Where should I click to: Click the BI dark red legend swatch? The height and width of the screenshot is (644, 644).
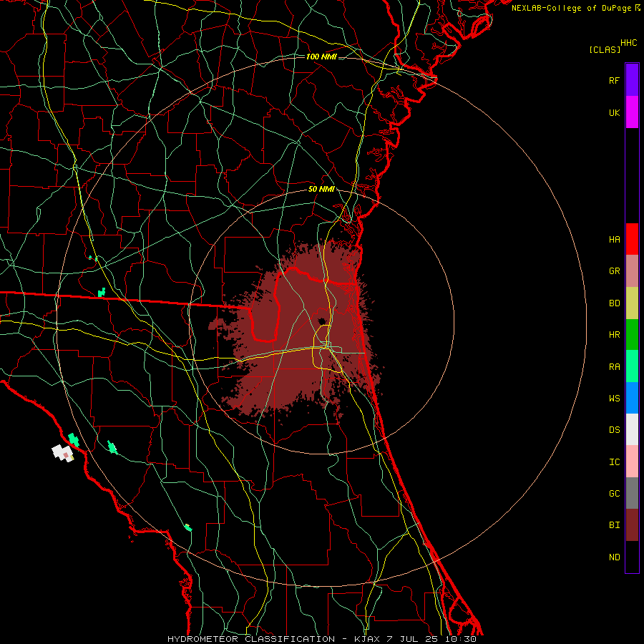632,525
